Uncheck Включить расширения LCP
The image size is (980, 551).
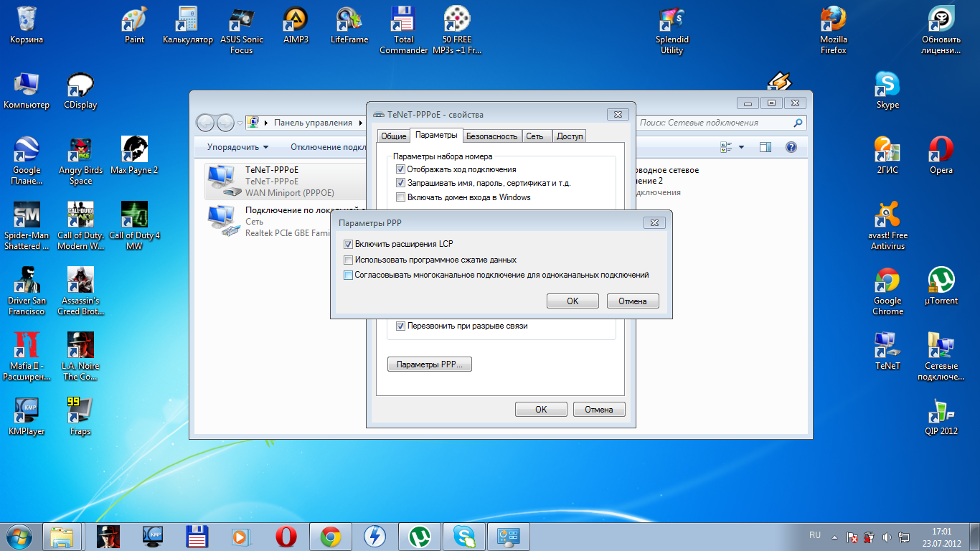coord(349,245)
